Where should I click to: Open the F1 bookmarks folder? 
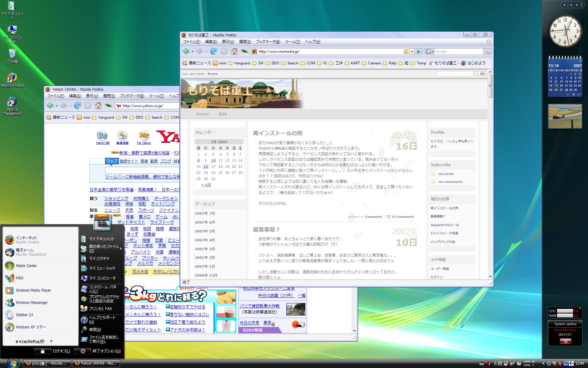[x=322, y=63]
